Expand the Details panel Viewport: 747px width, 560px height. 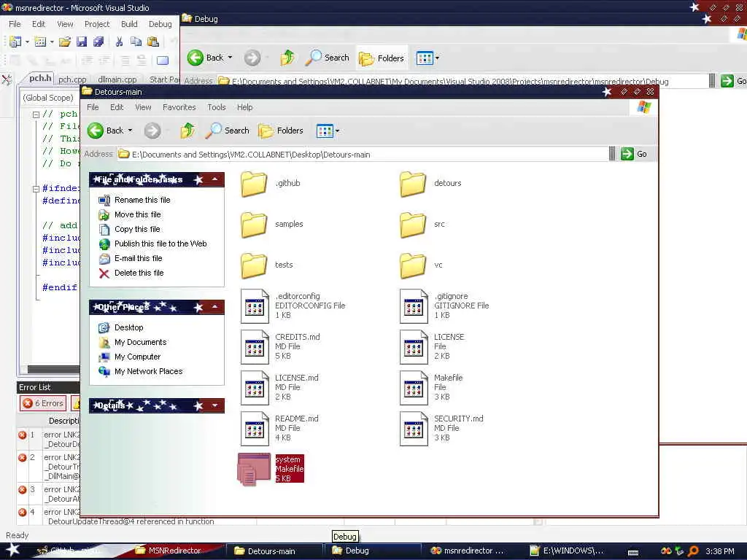coord(215,405)
